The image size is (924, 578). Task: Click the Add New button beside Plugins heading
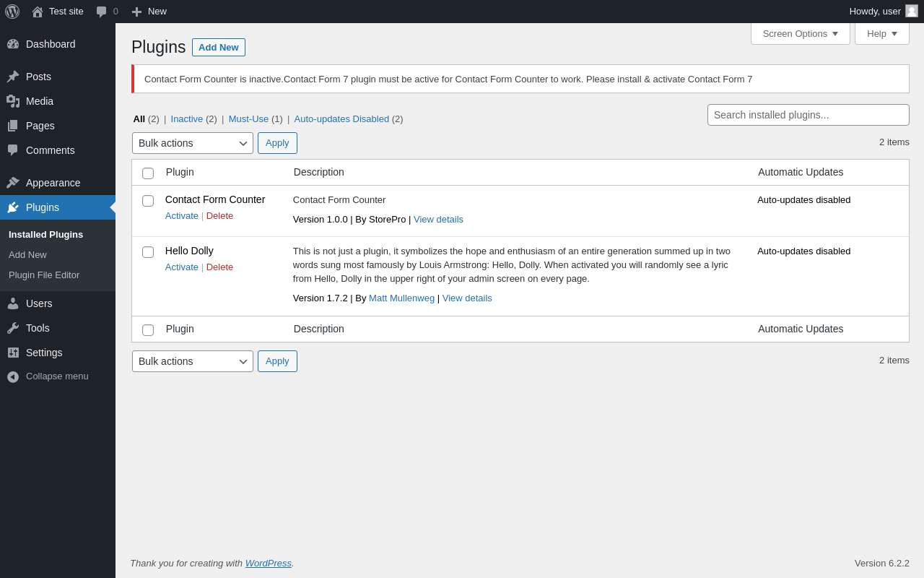click(219, 48)
